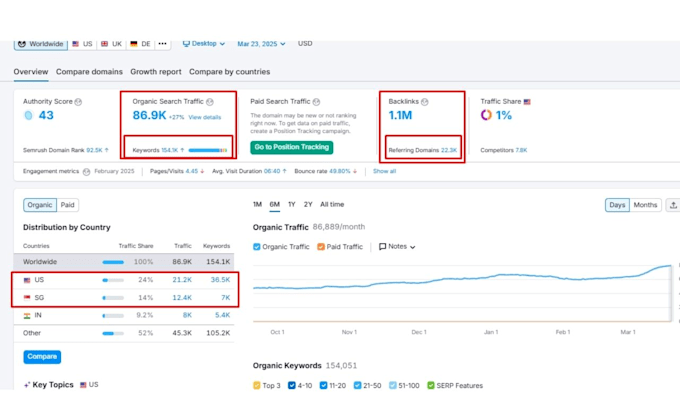This screenshot has height=409, width=680.
Task: Click the Paid Search Traffic info icon
Action: point(316,102)
